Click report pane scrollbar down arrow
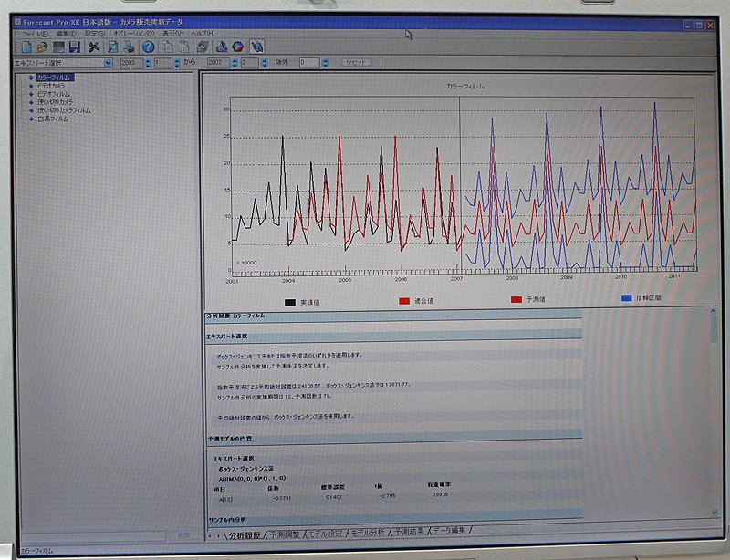The image size is (730, 560). pos(714,513)
